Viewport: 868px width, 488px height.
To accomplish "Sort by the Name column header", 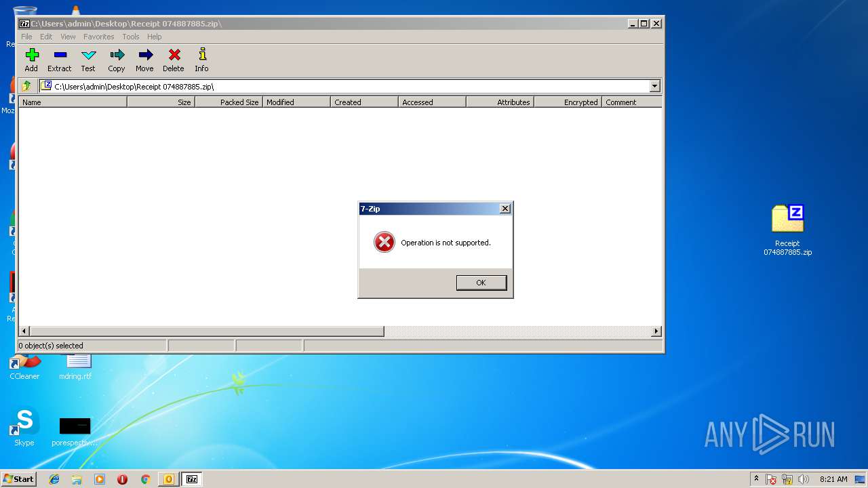I will click(73, 102).
